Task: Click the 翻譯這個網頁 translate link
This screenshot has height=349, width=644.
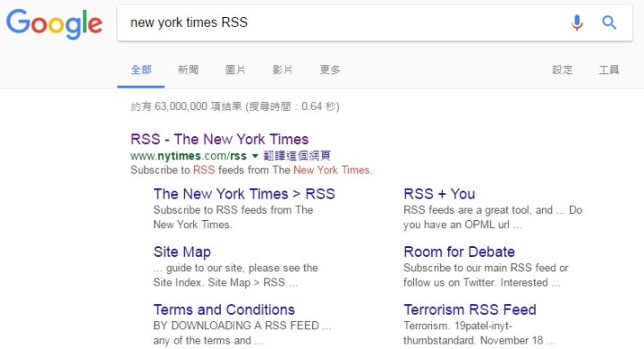Action: tap(297, 156)
